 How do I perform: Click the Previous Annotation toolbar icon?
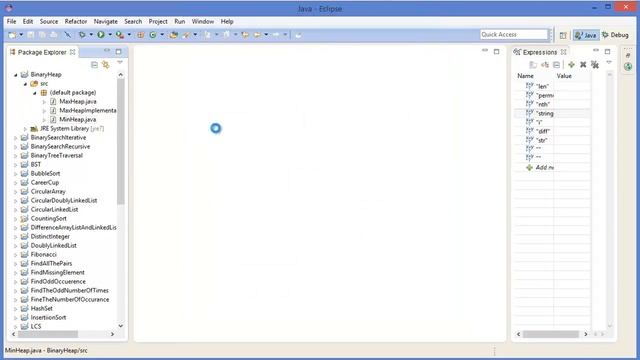[x=227, y=35]
